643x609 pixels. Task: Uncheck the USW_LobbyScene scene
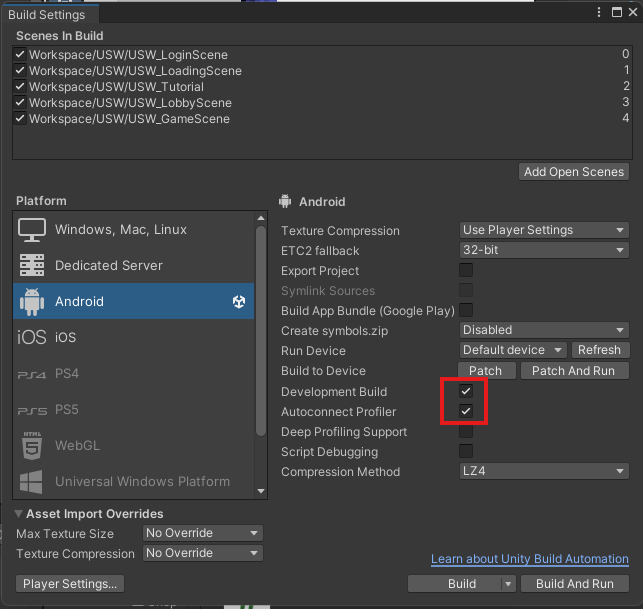pos(20,102)
